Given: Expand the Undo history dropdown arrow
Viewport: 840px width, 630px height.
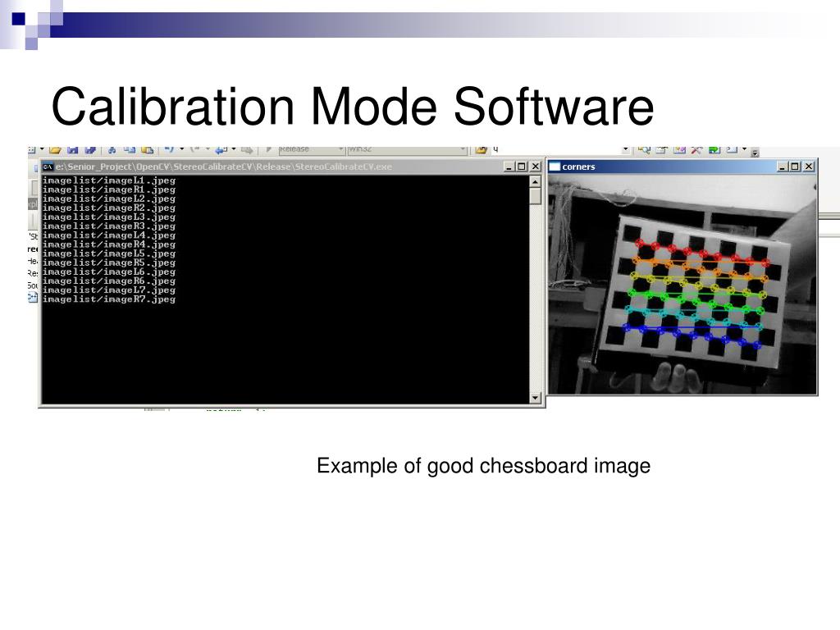Looking at the screenshot, I should point(181,149).
